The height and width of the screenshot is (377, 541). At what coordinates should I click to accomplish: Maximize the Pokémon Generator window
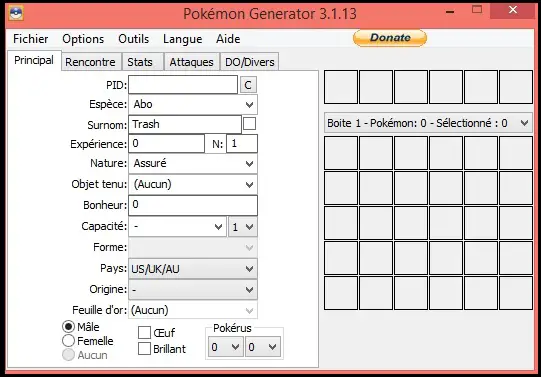pyautogui.click(x=477, y=10)
